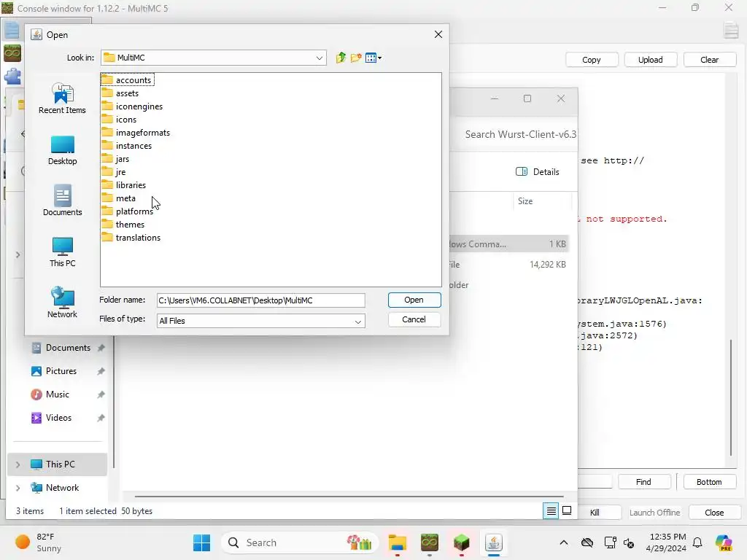
Task: Select the iconengines folder
Action: [133, 106]
